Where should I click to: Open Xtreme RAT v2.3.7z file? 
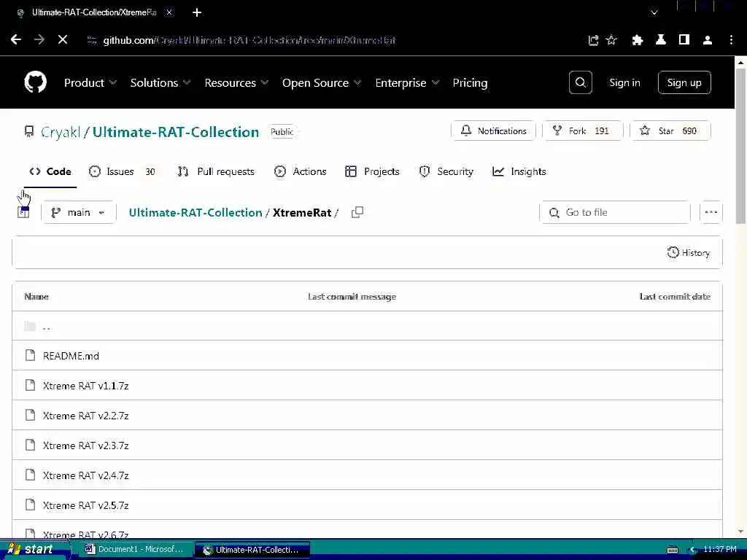point(86,446)
